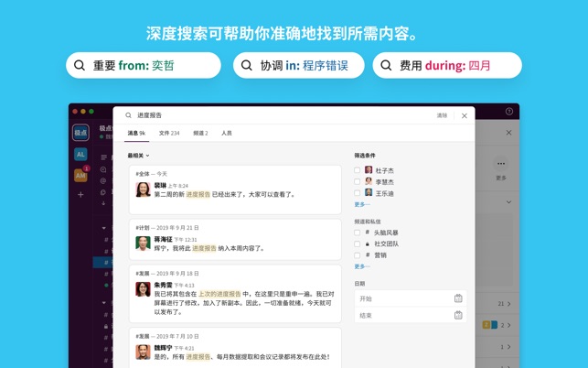Click sender name 裴琳
Screen dimensions: 588x368
point(160,186)
